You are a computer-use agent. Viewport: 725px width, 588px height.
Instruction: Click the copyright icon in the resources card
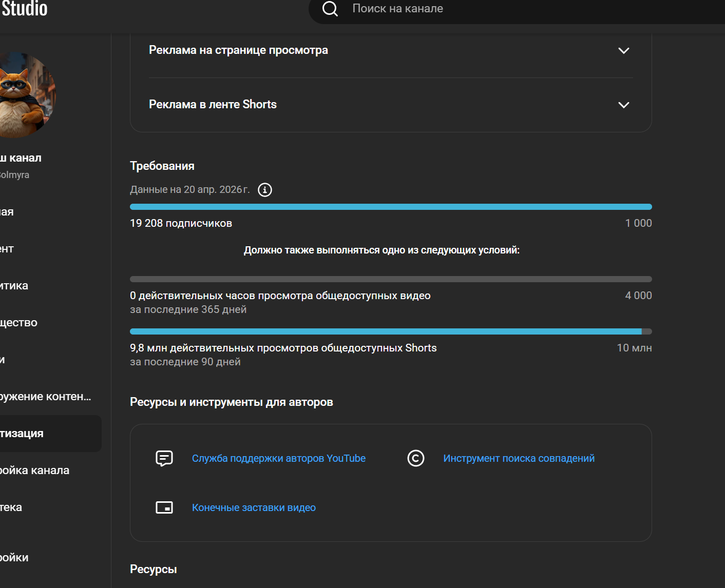[416, 458]
